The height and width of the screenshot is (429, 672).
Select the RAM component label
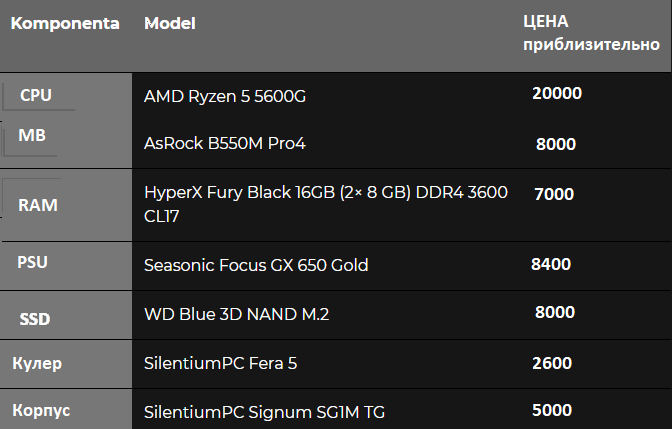(38, 205)
